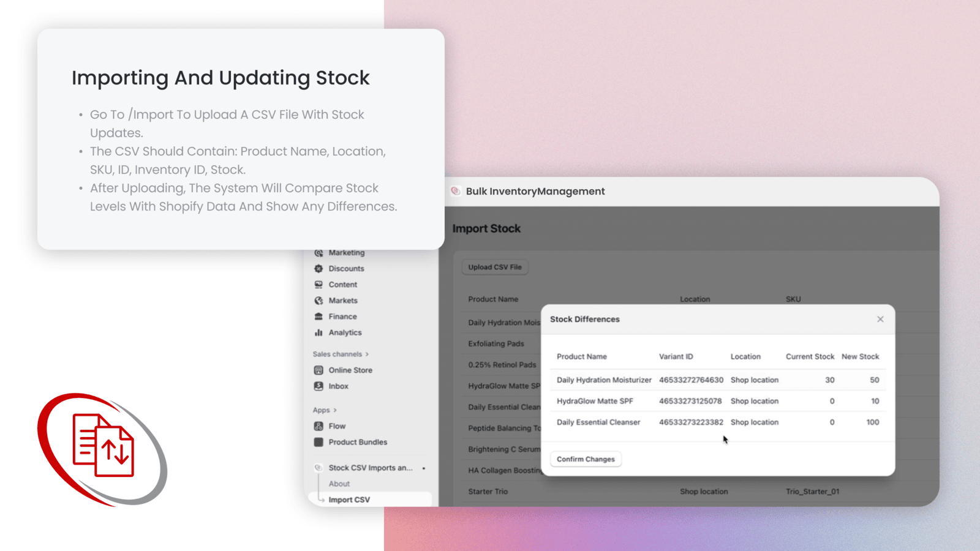Viewport: 980px width, 551px height.
Task: Select the Online Store icon
Action: (x=319, y=370)
